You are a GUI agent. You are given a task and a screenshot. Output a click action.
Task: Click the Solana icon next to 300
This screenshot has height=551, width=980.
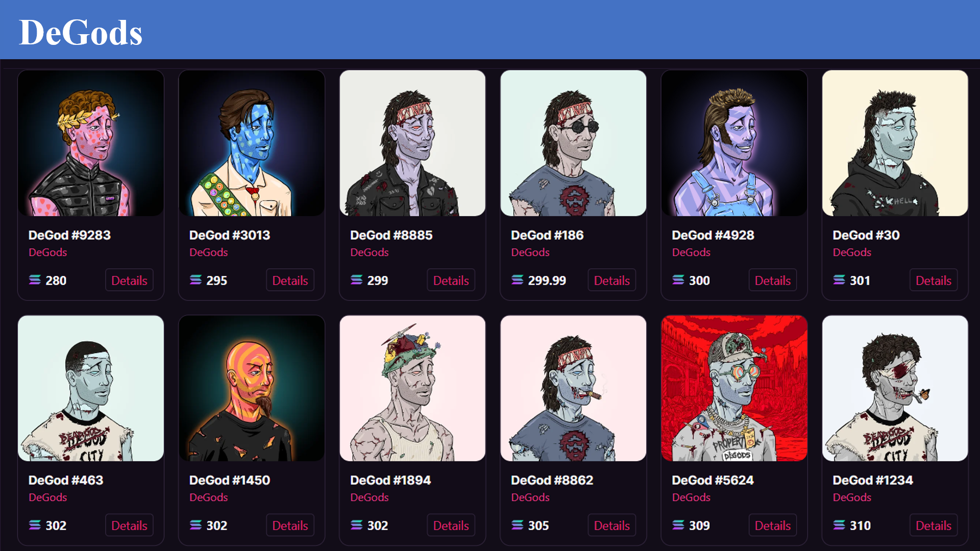pyautogui.click(x=678, y=280)
